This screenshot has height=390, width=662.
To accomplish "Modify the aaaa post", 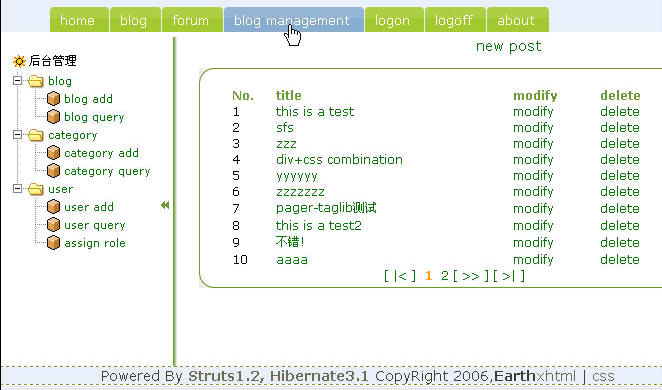I will pos(533,260).
